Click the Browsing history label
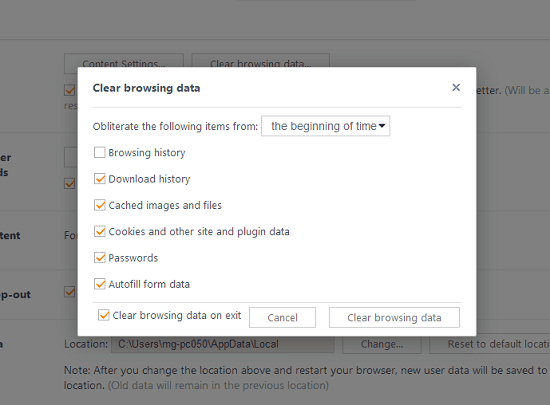Viewport: 550px width, 405px height. pyautogui.click(x=147, y=153)
